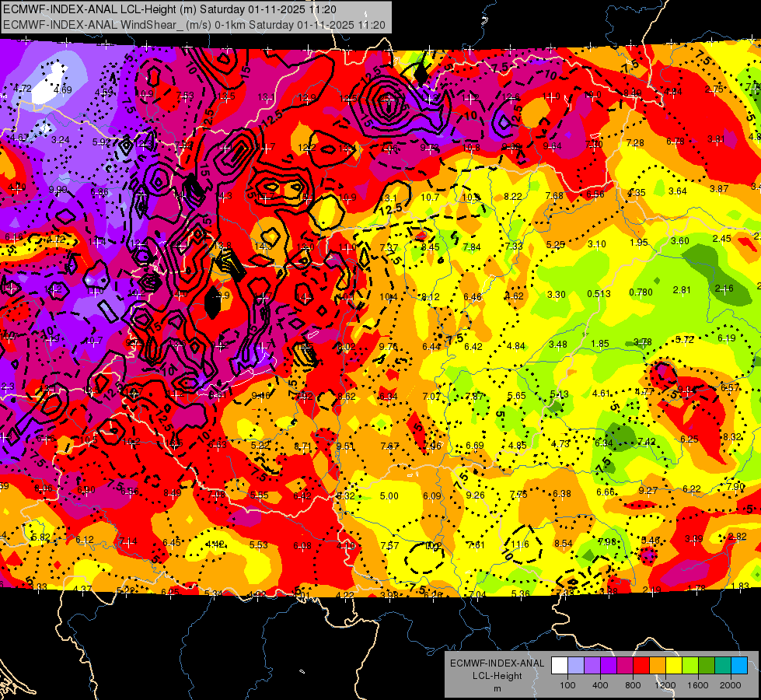Screen dimensions: 761x700
Task: Click the grid value 4.61
Action: pos(602,394)
